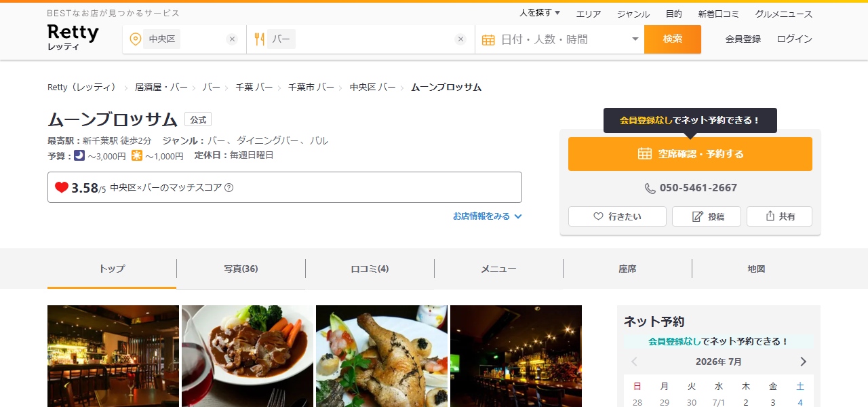The height and width of the screenshot is (407, 868).
Task: Click 空席確認・予約する button
Action: 690,154
